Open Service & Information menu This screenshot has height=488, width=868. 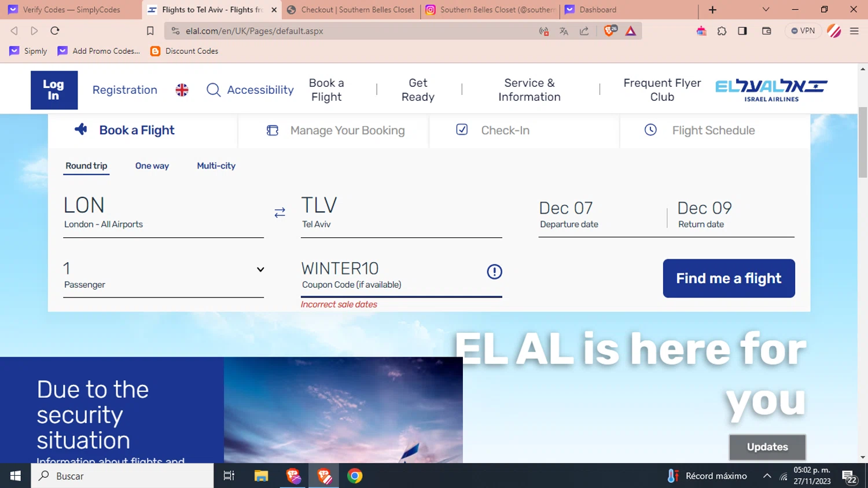pyautogui.click(x=529, y=90)
